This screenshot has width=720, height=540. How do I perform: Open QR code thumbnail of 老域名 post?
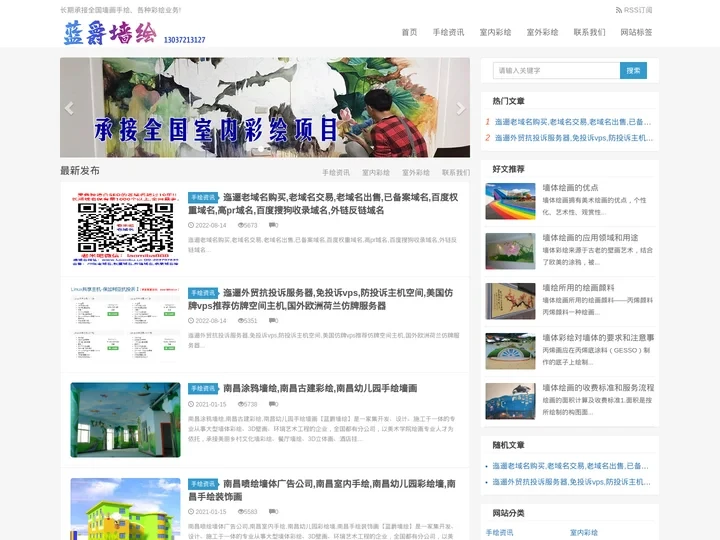[x=125, y=229]
